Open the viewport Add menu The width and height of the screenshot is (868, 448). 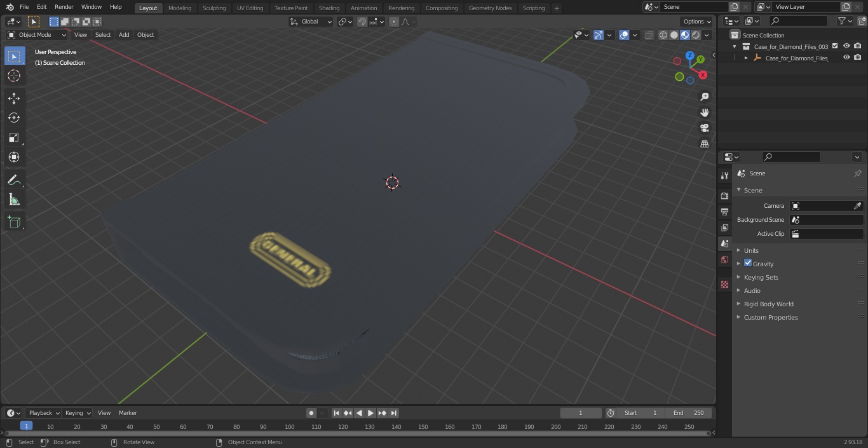coord(124,35)
